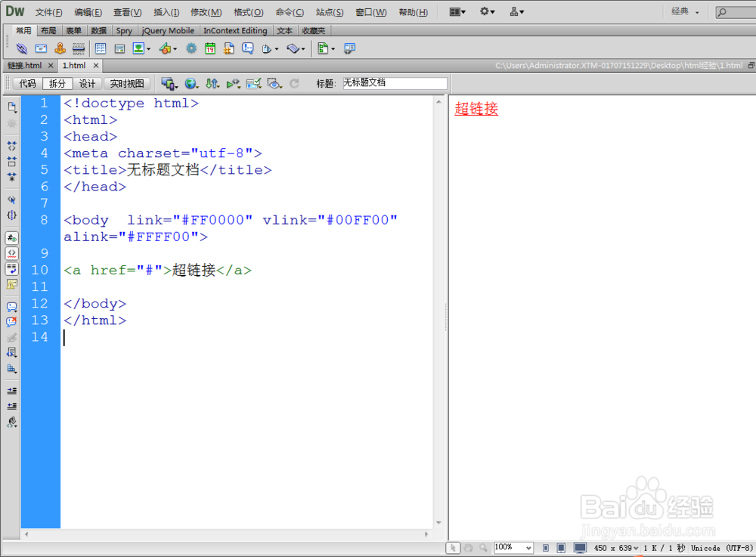Viewport: 756px width, 557px height.
Task: Collapse Selection in coding toolbar
Action: pyautogui.click(x=11, y=162)
